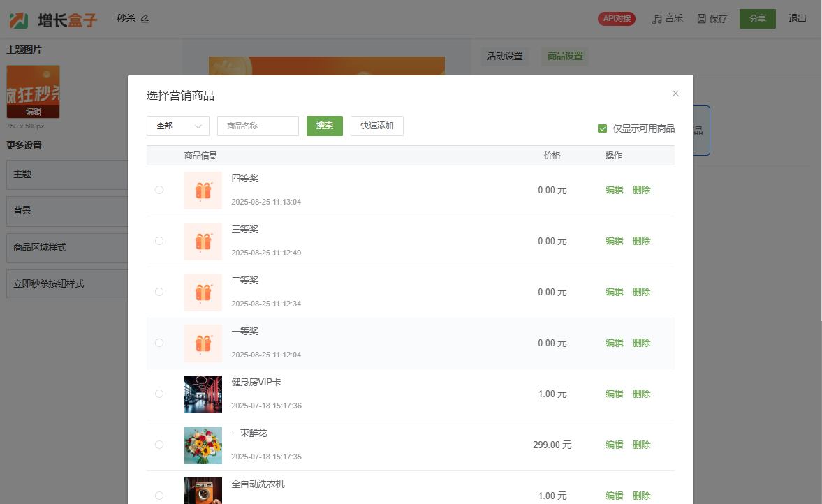Click the 健身房VIP卡 product image
This screenshot has width=822, height=504.
[203, 394]
